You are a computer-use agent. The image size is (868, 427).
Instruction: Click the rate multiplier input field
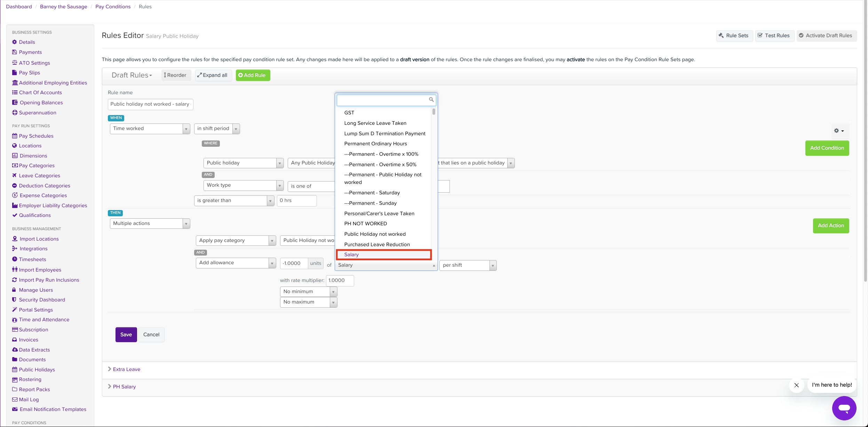tap(340, 281)
